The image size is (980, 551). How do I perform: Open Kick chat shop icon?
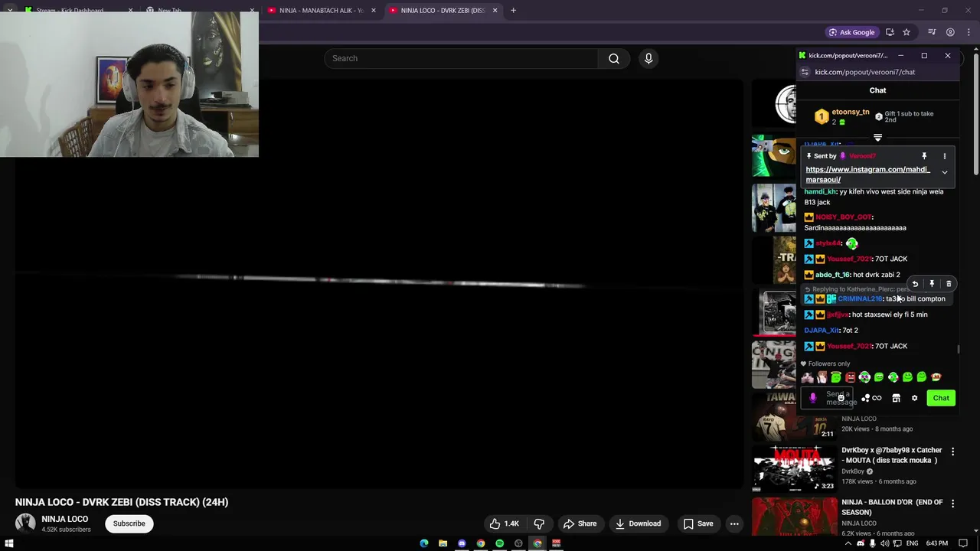[896, 398]
